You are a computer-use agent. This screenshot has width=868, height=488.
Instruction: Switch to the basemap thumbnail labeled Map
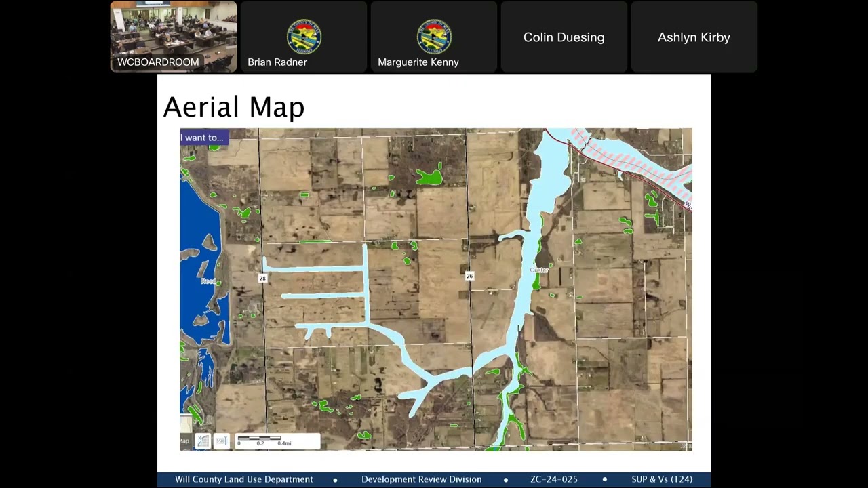pyautogui.click(x=186, y=432)
